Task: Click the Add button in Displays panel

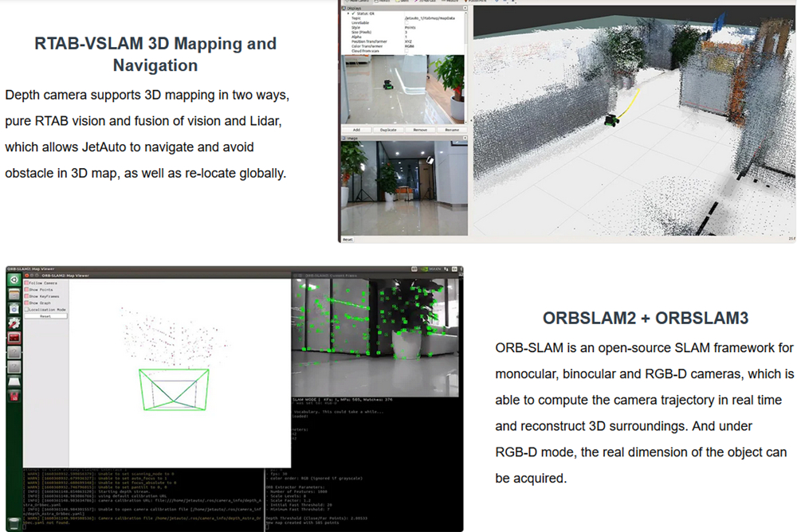Action: [356, 129]
